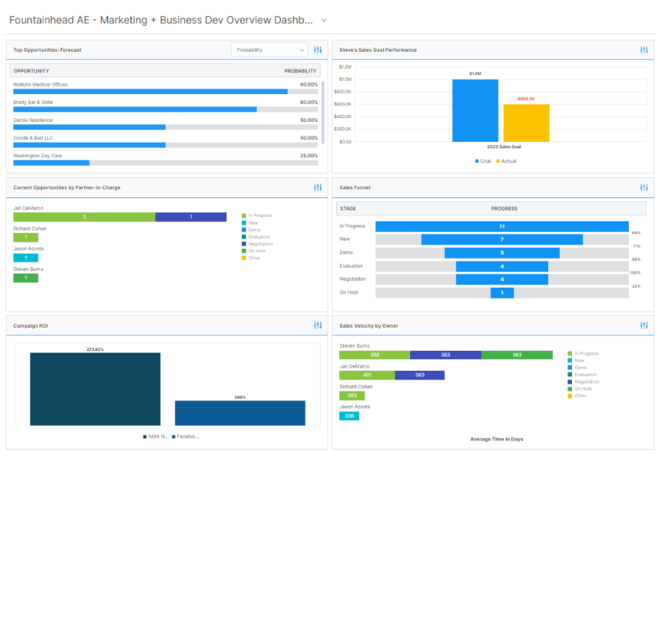This screenshot has width=663, height=644.
Task: Click the PROGRESS column header in Sales Funnel
Action: point(504,208)
